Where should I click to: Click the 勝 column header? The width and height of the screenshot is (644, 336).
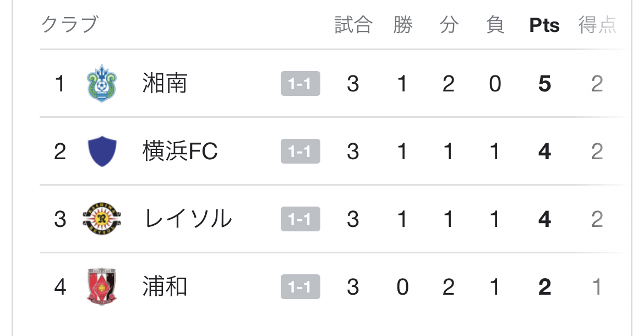(x=402, y=25)
